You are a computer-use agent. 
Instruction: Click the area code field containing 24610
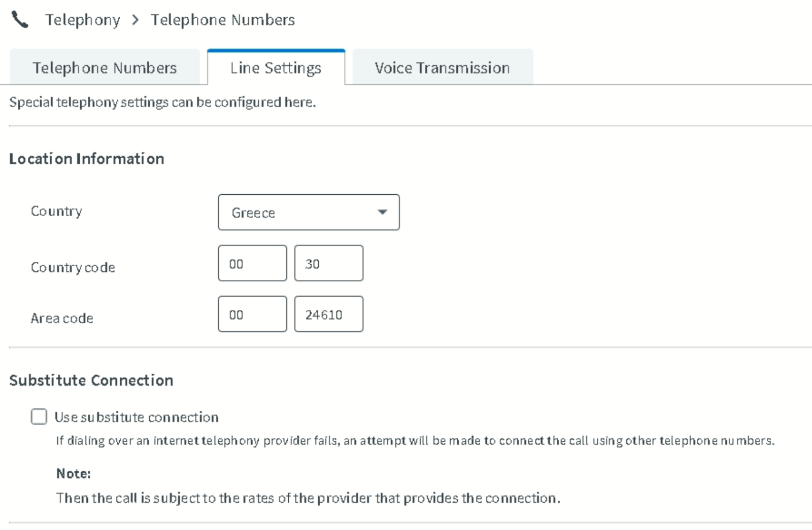point(329,314)
